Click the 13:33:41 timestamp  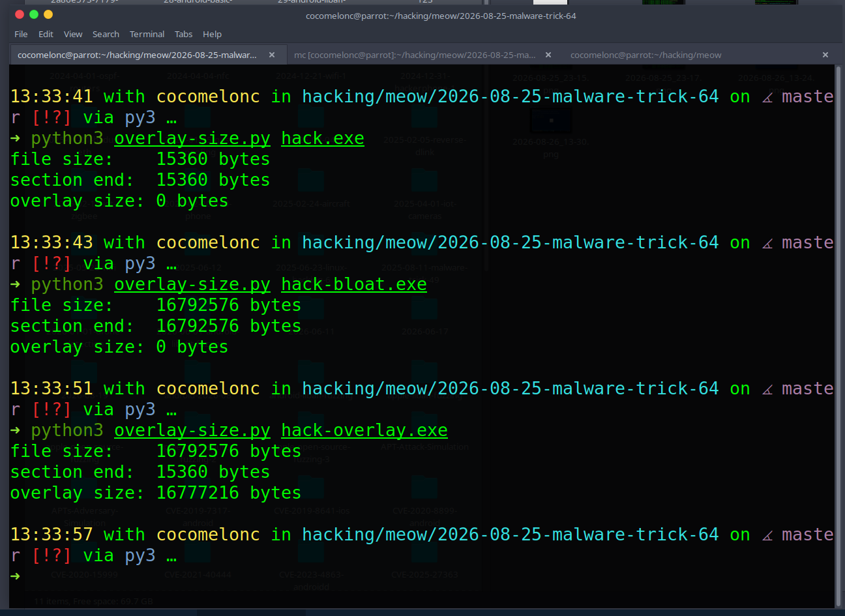point(52,96)
